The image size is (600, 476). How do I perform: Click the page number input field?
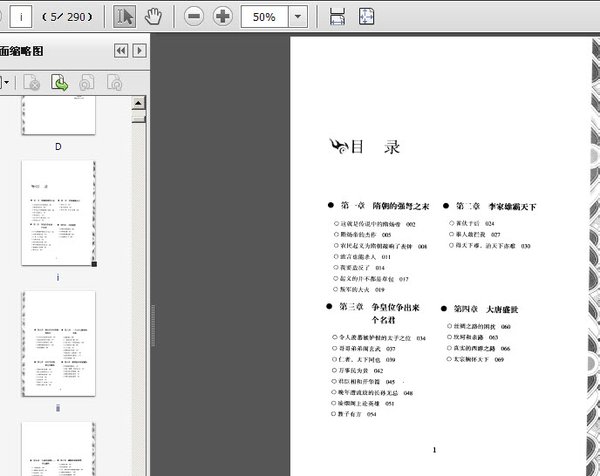(21, 16)
